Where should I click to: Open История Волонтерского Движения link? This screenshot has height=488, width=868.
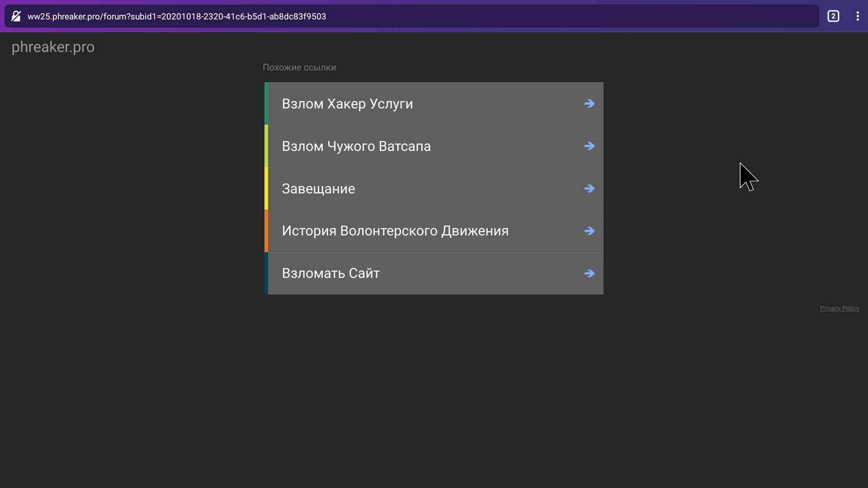(434, 231)
